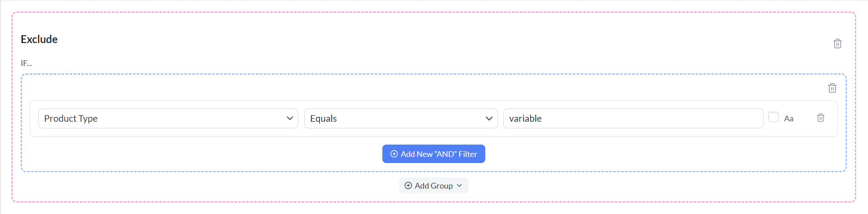Delete the Exclude rule with its trash icon
Image resolution: width=868 pixels, height=214 pixels.
(837, 44)
